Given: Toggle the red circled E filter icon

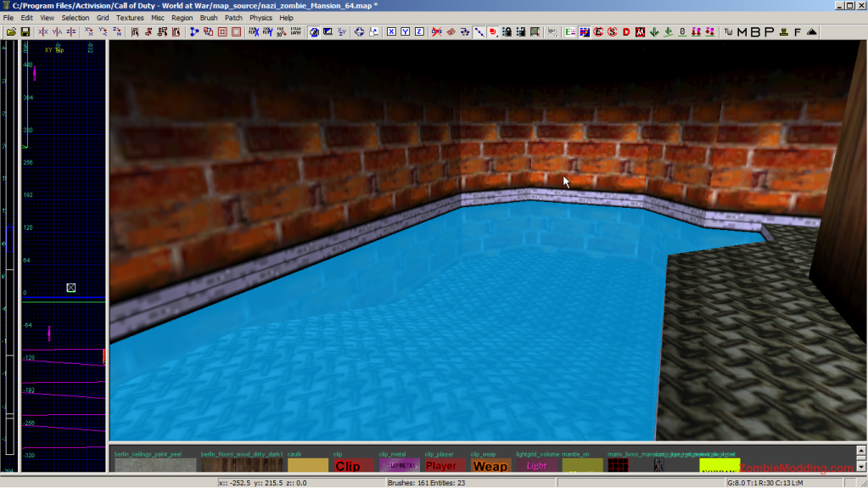Looking at the screenshot, I should [598, 32].
